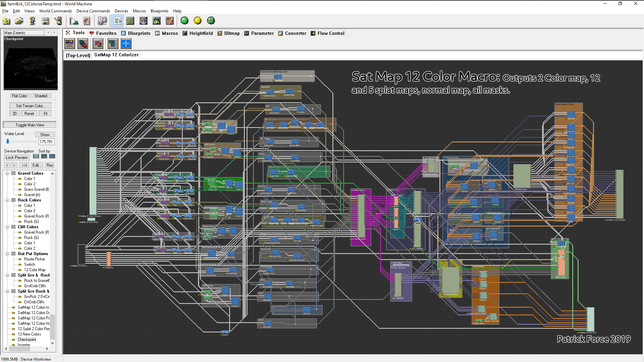Viewport: 644px width, 362px height.
Task: Click the water level value field
Action: pyautogui.click(x=46, y=142)
